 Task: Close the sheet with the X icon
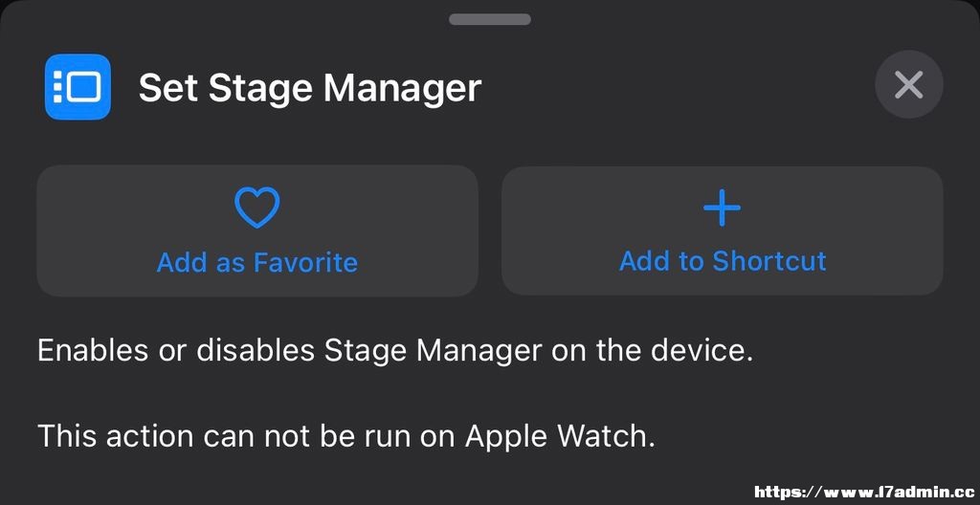tap(909, 85)
